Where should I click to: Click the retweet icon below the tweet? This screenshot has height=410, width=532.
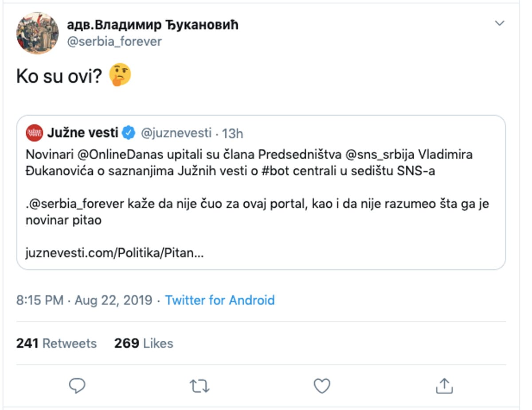point(199,386)
